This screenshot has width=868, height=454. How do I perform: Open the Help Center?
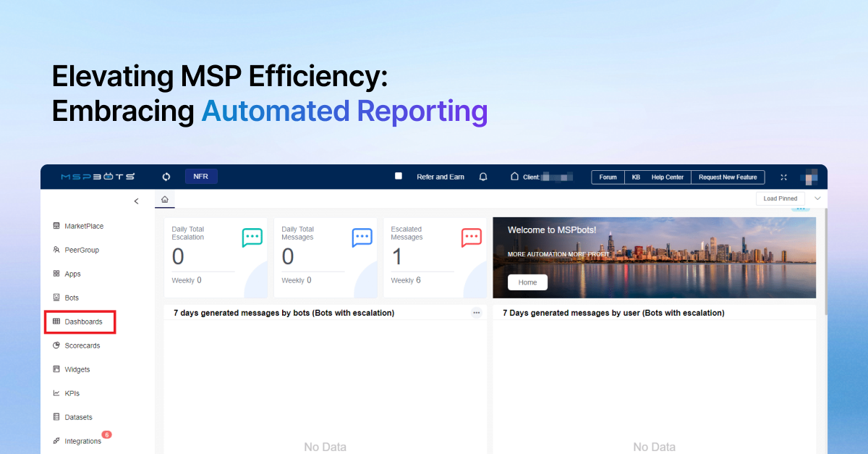point(668,177)
